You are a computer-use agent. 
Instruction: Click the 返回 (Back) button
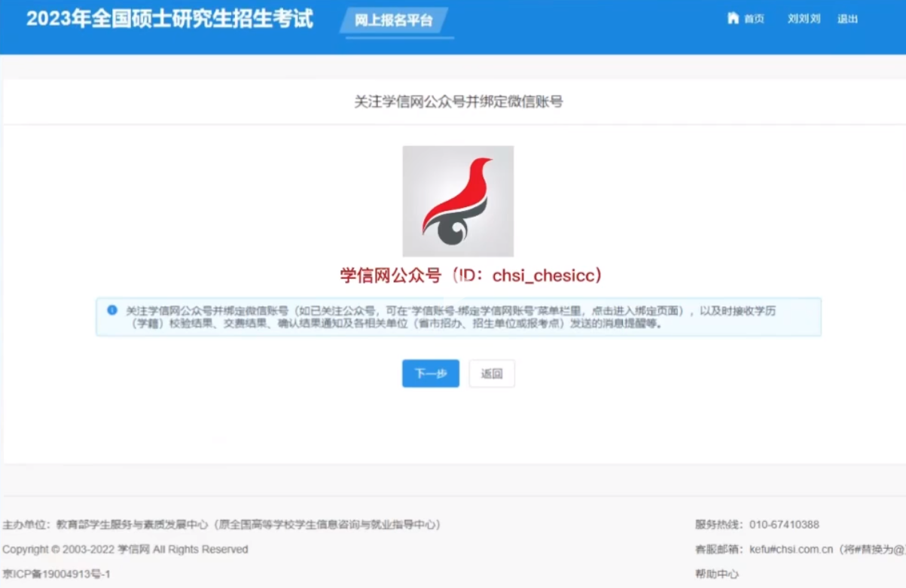[x=491, y=373]
